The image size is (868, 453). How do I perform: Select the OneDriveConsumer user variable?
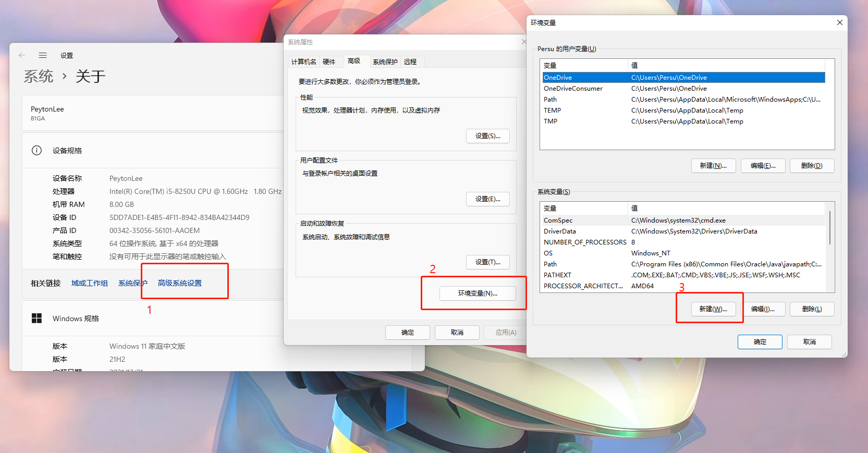point(684,89)
